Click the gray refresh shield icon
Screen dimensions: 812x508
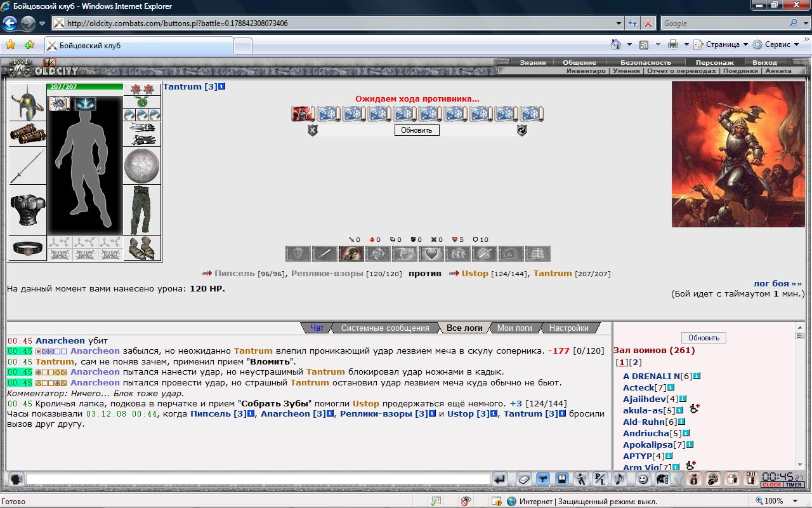521,130
